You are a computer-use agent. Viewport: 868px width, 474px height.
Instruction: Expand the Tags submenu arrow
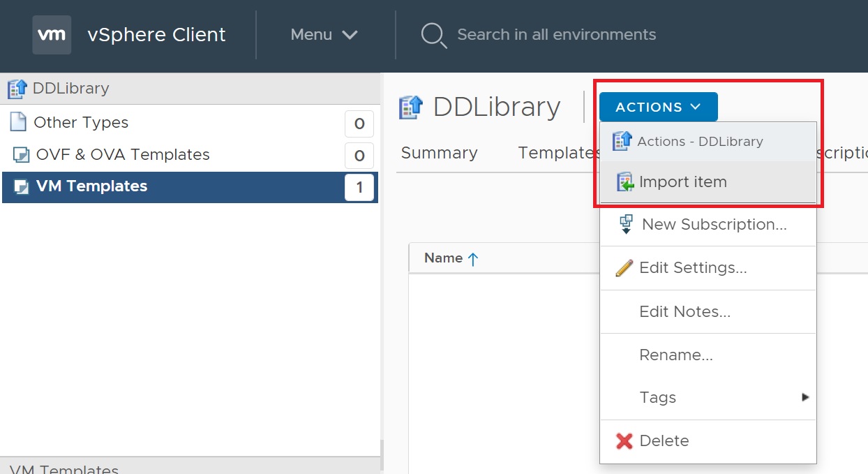(805, 397)
